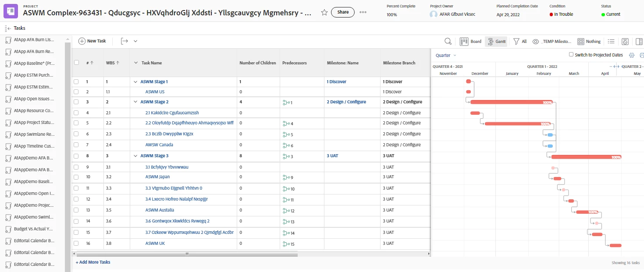This screenshot has width=644, height=272.
Task: Open the ASWM Japan task
Action: tap(157, 177)
